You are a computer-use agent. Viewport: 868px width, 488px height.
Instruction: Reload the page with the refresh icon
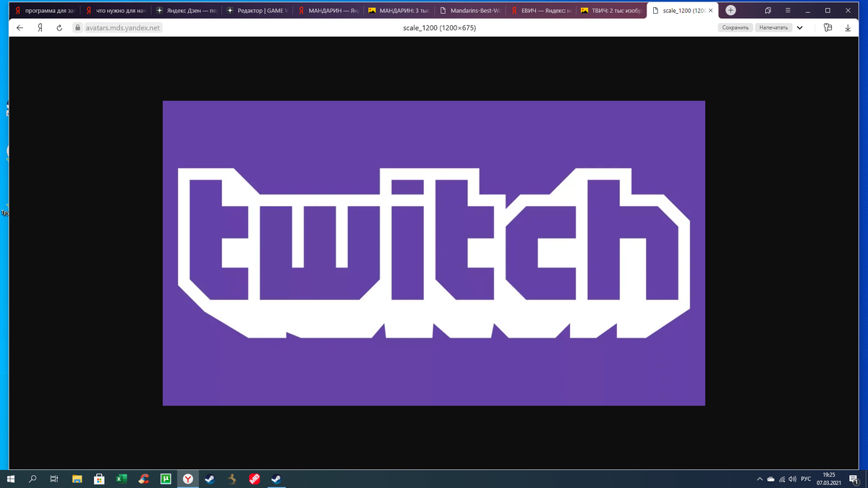pos(59,27)
